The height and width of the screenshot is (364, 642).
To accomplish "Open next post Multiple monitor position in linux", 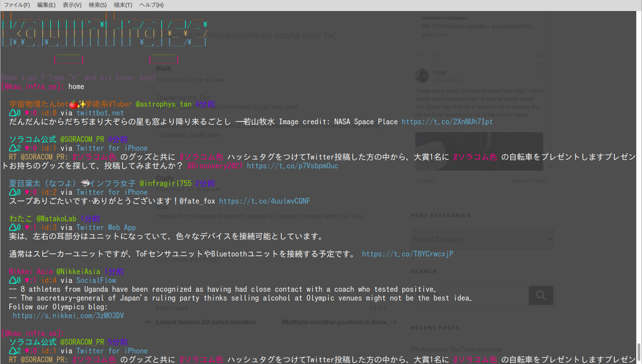I will pos(335,322).
